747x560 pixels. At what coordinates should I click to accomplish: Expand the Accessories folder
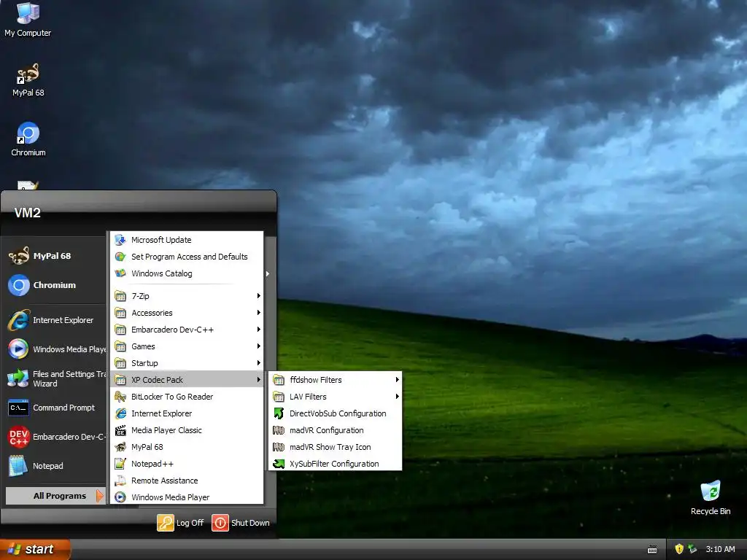coord(186,313)
